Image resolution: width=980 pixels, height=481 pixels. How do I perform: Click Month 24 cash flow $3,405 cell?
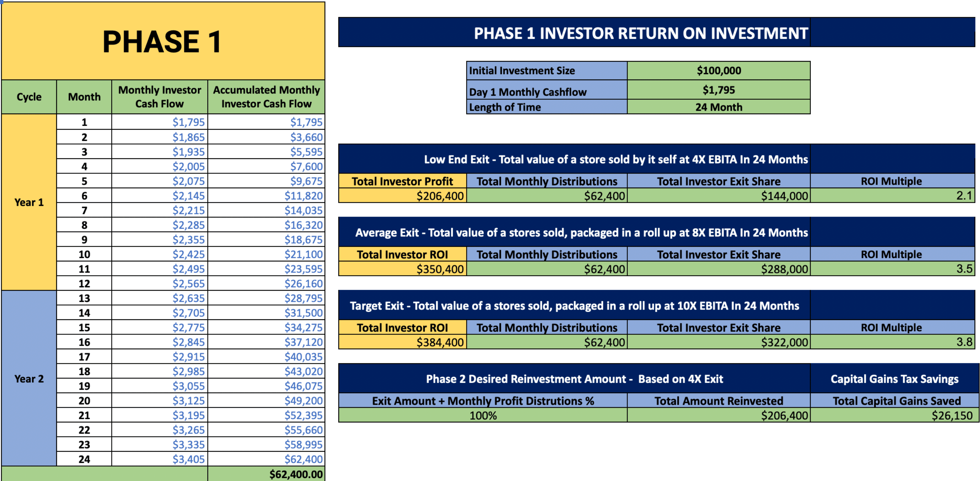[x=160, y=459]
